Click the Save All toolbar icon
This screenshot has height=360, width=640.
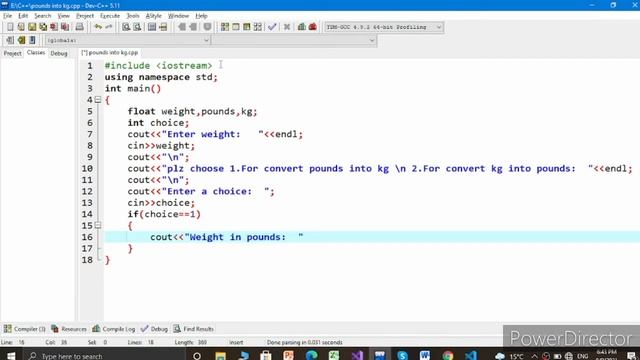point(43,27)
